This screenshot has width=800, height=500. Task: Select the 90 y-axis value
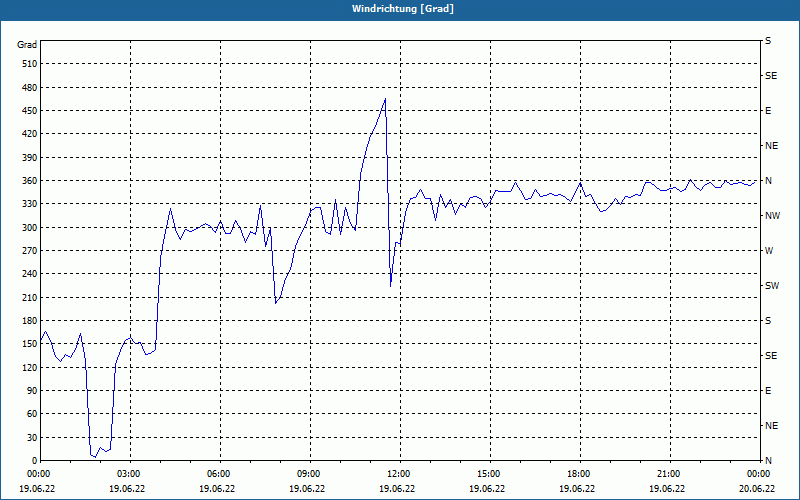click(32, 391)
